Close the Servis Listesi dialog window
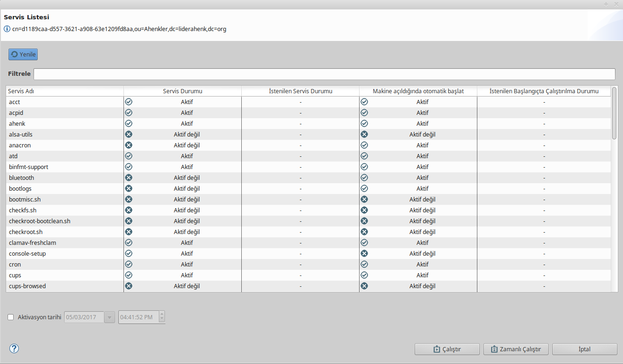623x364 pixels. click(616, 4)
